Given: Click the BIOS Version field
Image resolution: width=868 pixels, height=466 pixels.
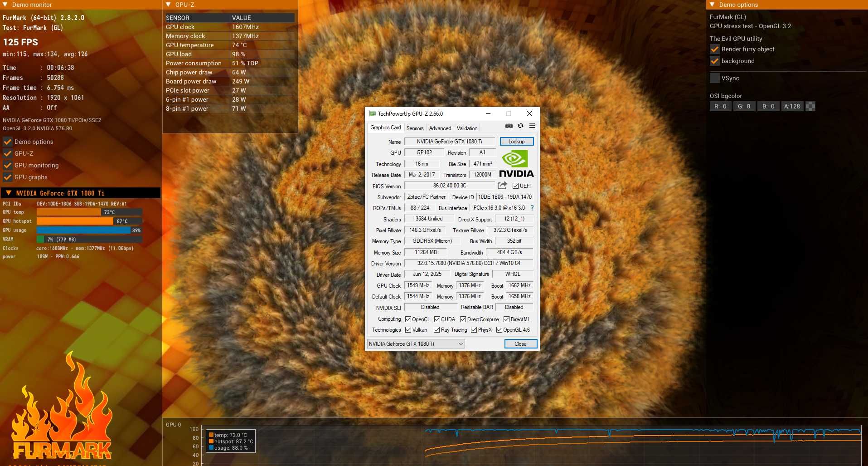Looking at the screenshot, I should point(449,186).
